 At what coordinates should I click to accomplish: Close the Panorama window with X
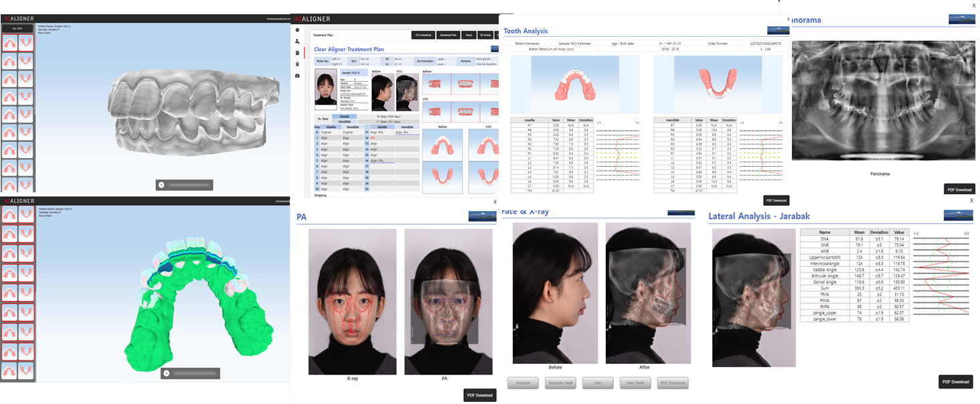[x=973, y=5]
